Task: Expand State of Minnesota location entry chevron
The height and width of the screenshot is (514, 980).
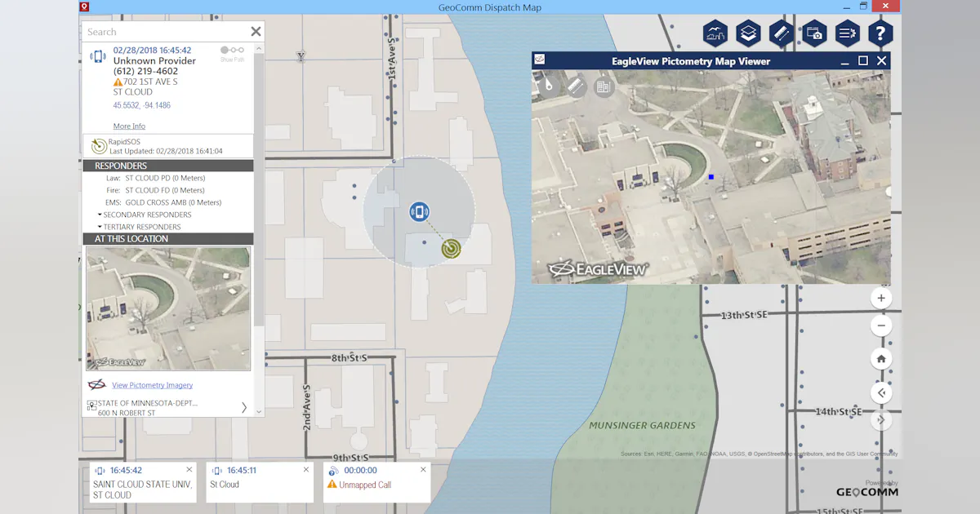Action: tap(243, 407)
